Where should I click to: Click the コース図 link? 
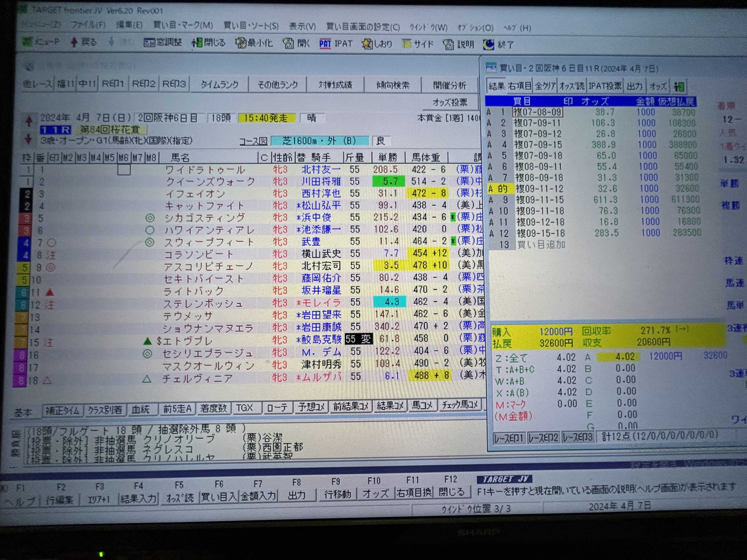tap(253, 141)
